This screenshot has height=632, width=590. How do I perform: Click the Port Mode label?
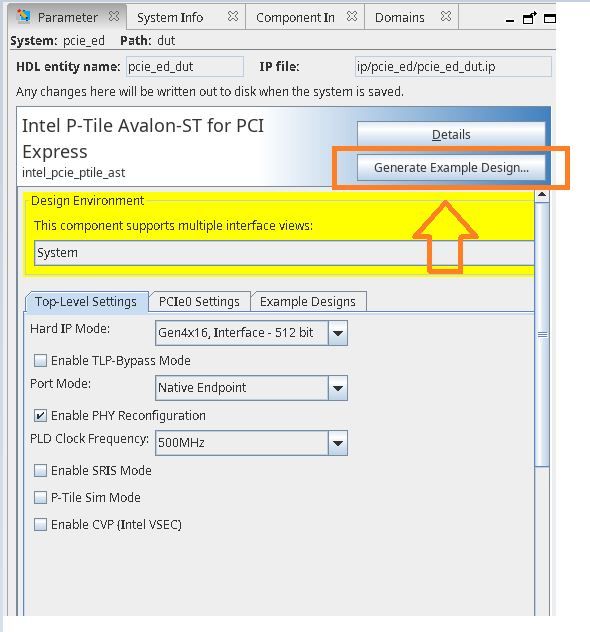click(x=60, y=383)
